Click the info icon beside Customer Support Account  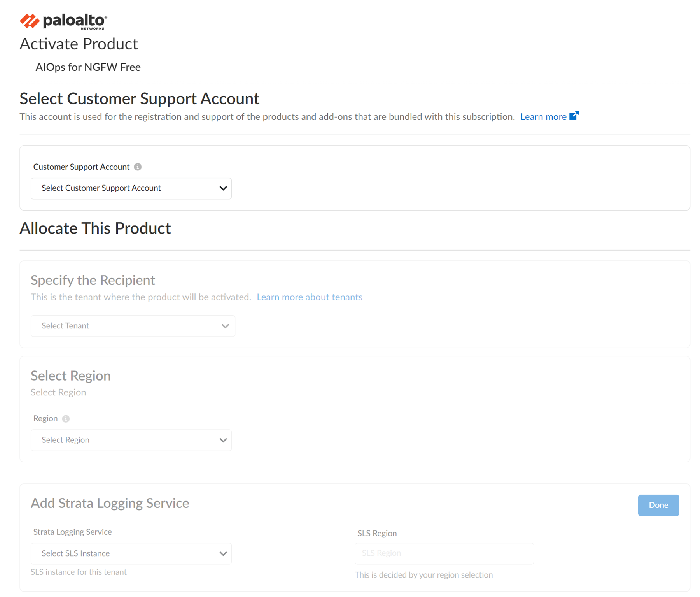coord(138,167)
